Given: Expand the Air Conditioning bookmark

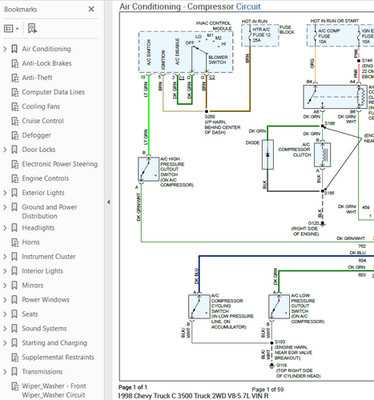Looking at the screenshot, I should click(x=5, y=49).
